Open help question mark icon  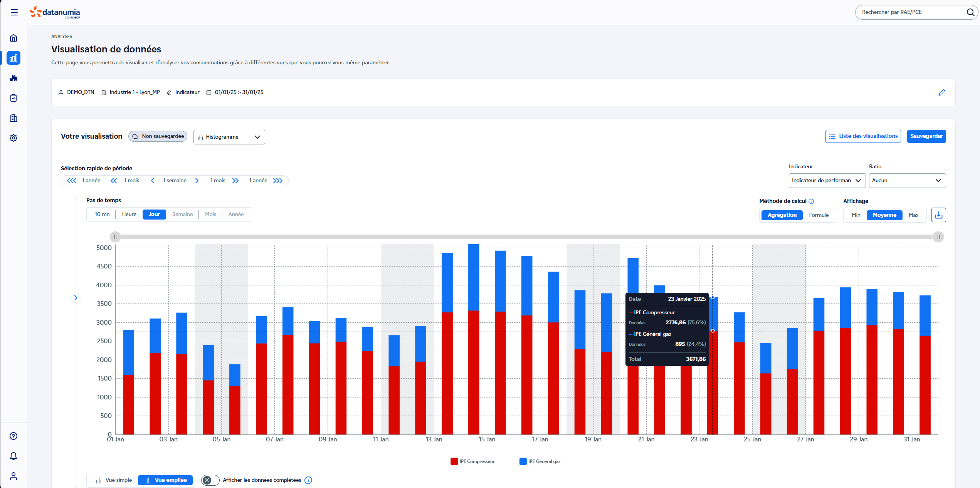(x=13, y=436)
